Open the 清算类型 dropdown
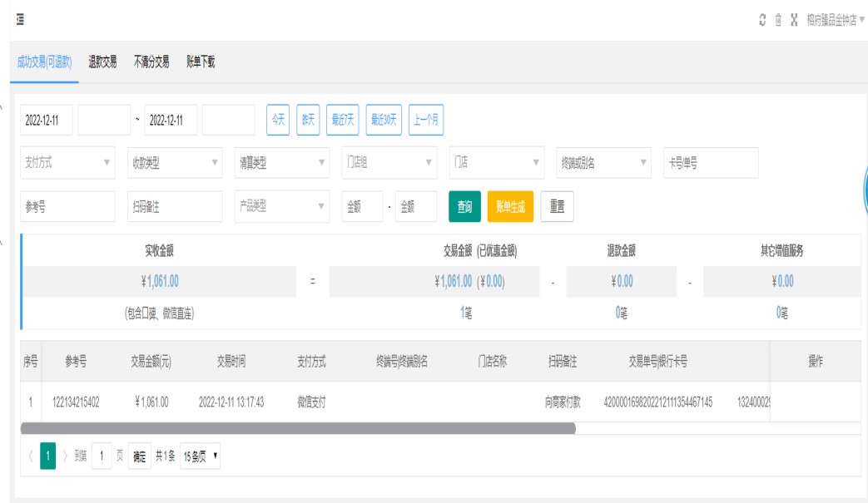 (x=282, y=163)
